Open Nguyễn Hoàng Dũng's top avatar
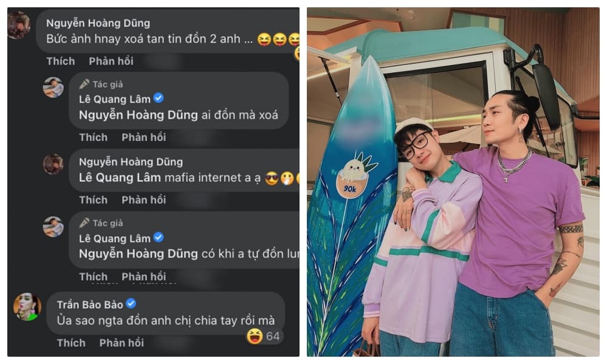Viewport: 607px width, 364px height. pos(18,25)
